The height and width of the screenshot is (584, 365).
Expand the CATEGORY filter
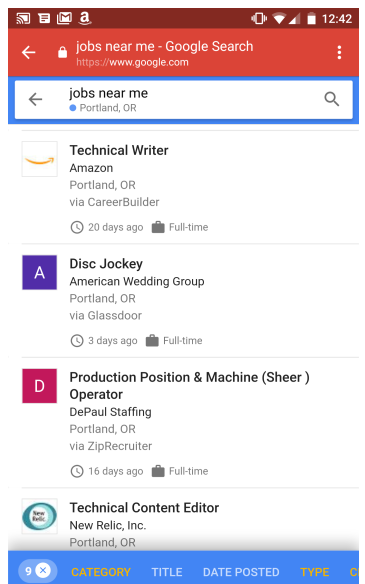tap(101, 572)
